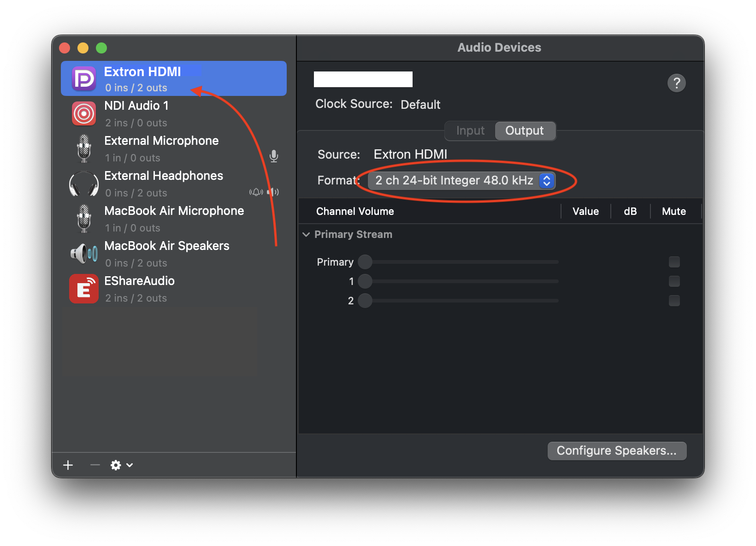Click the Primary volume slider knob
The image size is (756, 546).
click(x=365, y=262)
